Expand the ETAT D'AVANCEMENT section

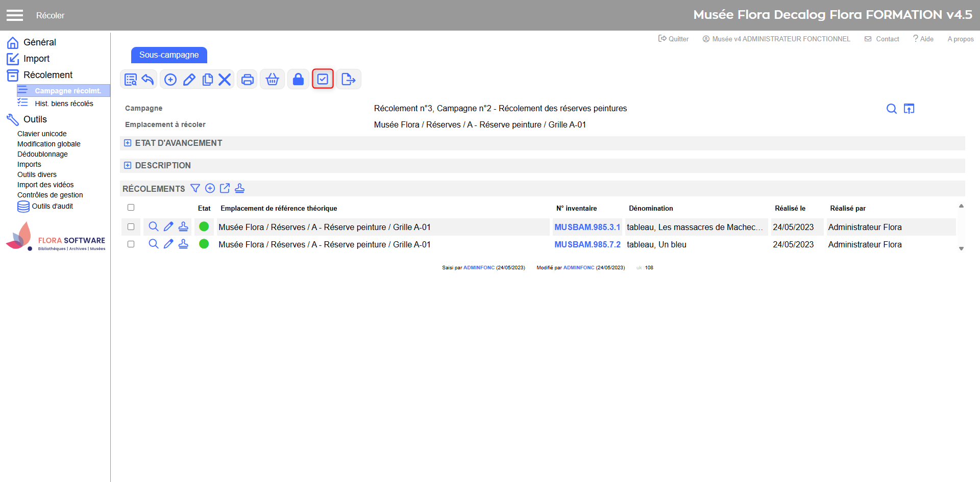tap(128, 143)
